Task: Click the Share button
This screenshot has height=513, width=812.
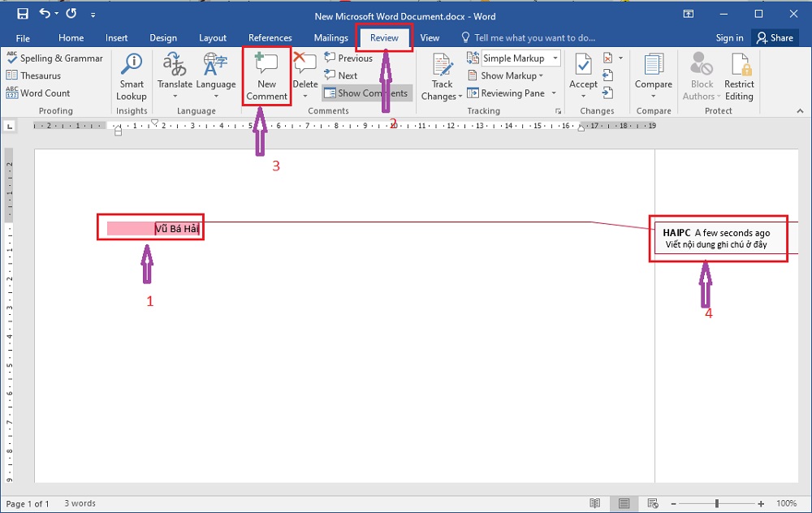Action: point(774,38)
